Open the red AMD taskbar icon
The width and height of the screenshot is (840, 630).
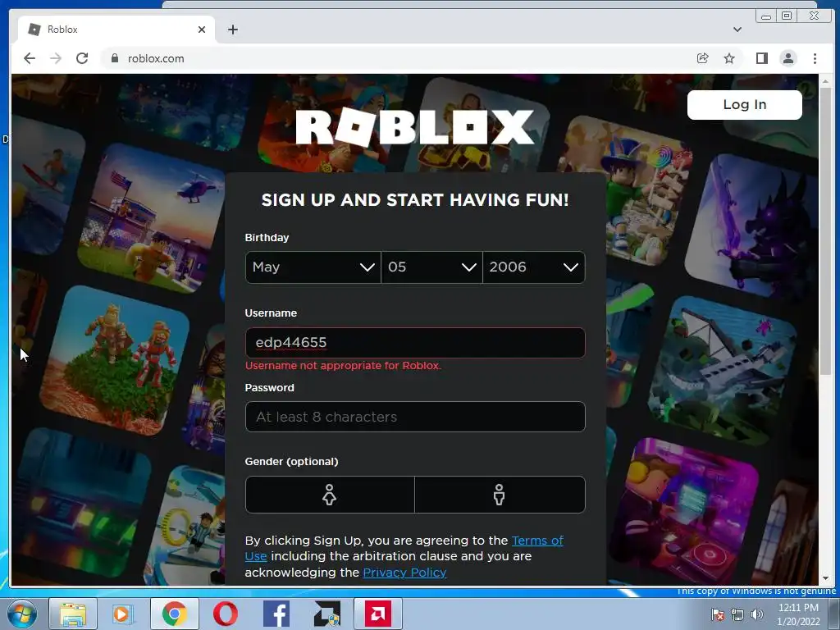coord(378,614)
